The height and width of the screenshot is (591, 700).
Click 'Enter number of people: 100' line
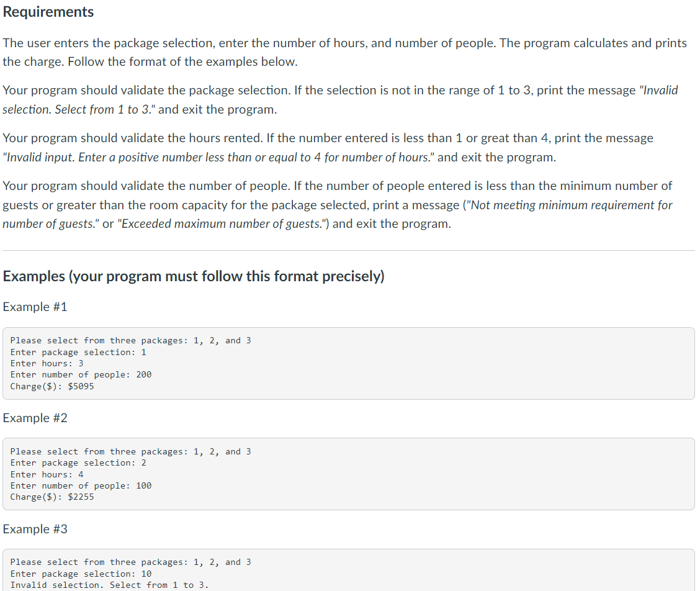81,485
